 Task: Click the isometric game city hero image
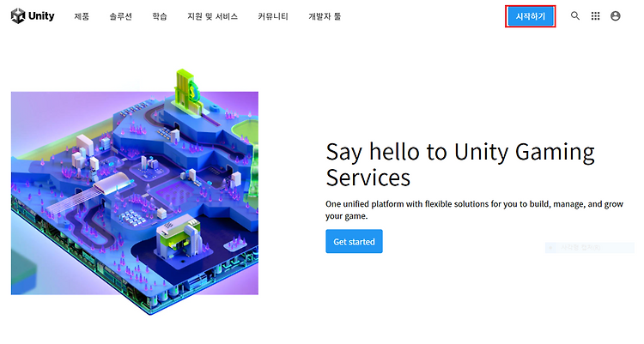135,192
